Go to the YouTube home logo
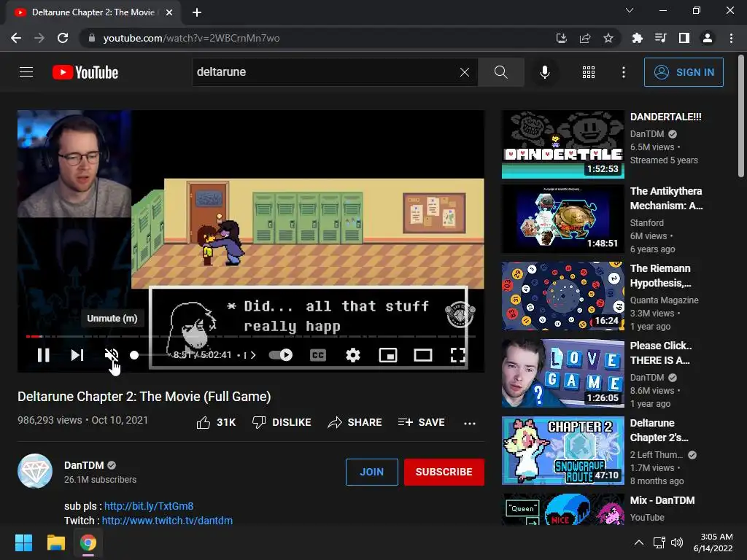 [x=85, y=72]
